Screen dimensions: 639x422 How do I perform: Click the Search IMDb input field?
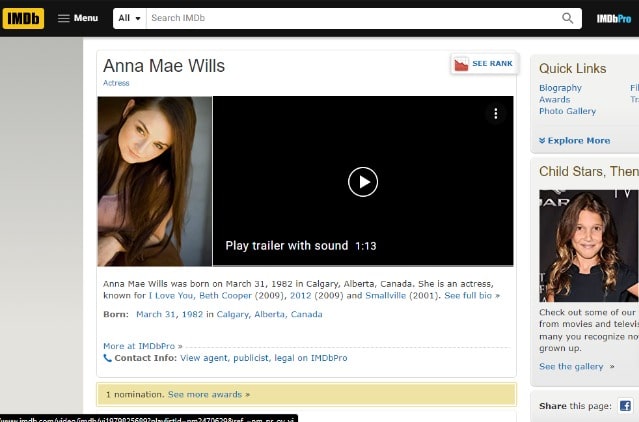point(350,18)
